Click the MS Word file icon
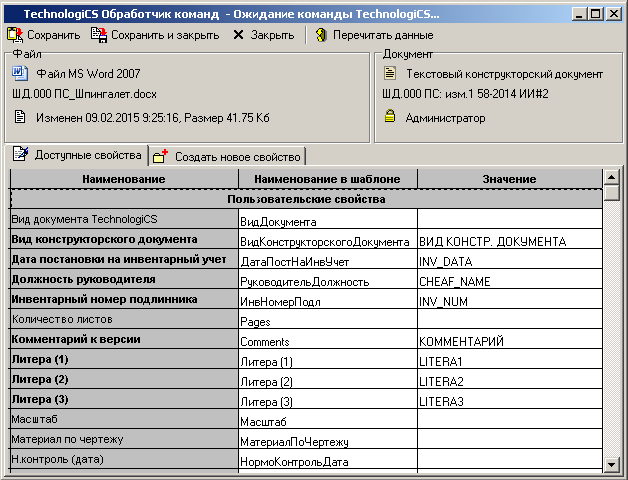 coord(20,74)
